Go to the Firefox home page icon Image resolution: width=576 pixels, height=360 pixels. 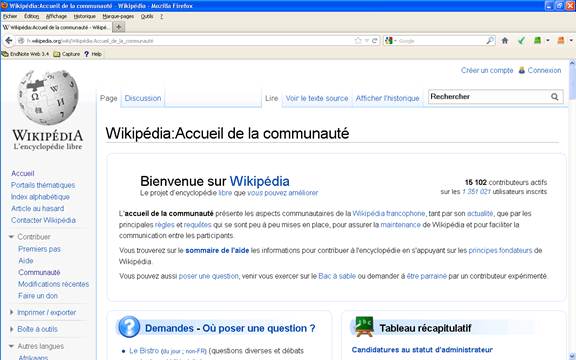[505, 41]
